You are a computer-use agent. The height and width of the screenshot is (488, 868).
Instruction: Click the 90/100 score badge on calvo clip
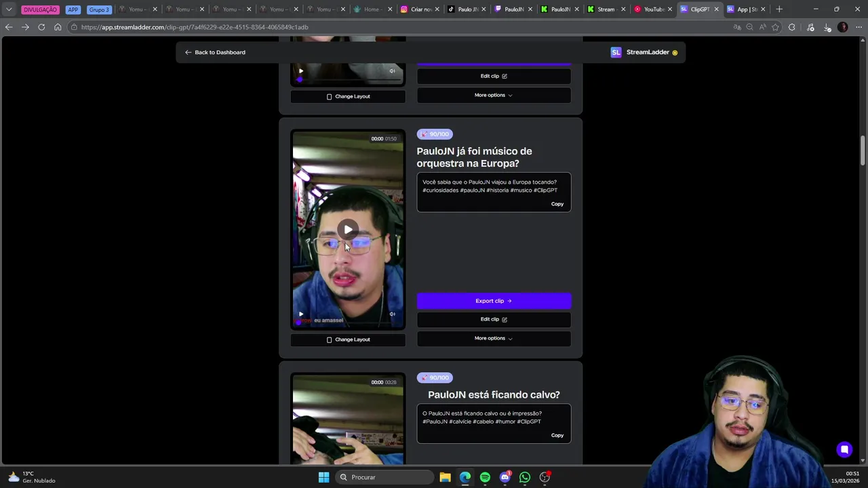435,378
